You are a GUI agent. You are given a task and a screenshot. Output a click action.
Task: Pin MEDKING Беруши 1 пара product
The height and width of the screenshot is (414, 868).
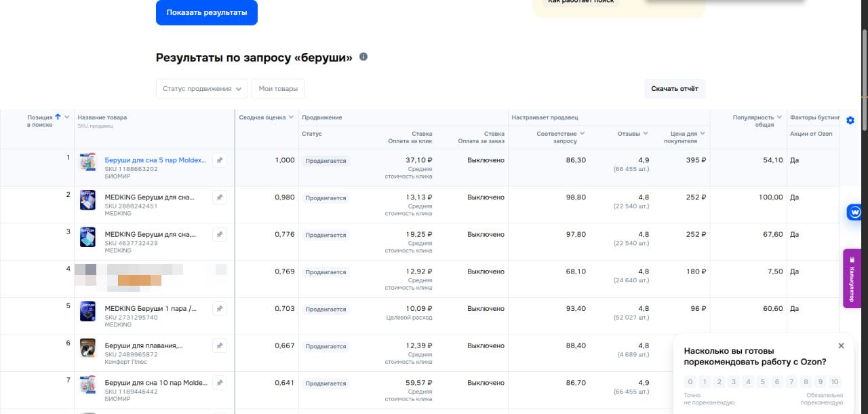(x=220, y=309)
